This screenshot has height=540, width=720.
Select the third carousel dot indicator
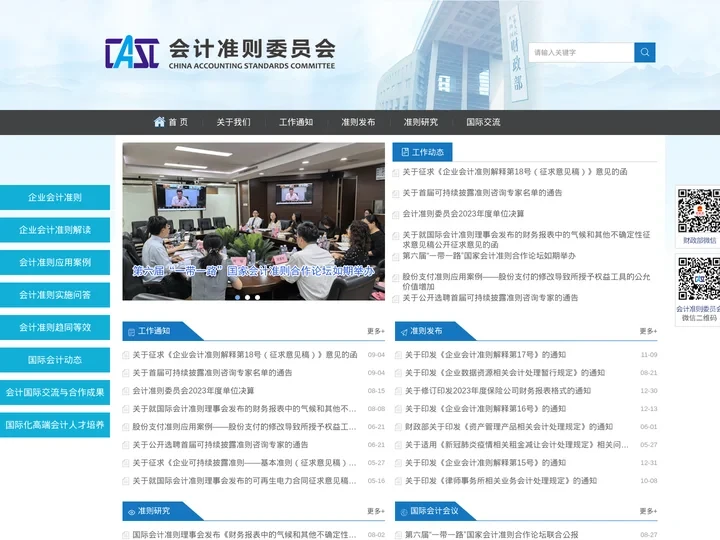point(258,298)
